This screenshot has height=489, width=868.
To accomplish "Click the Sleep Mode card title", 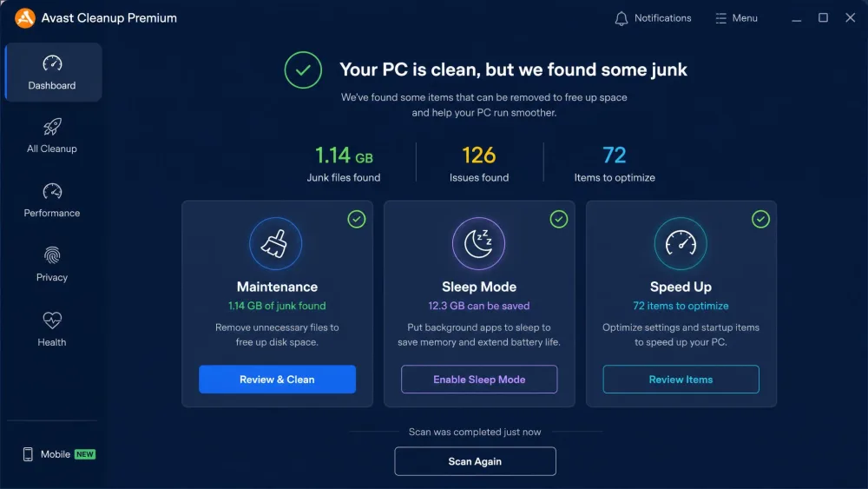I will tap(479, 287).
